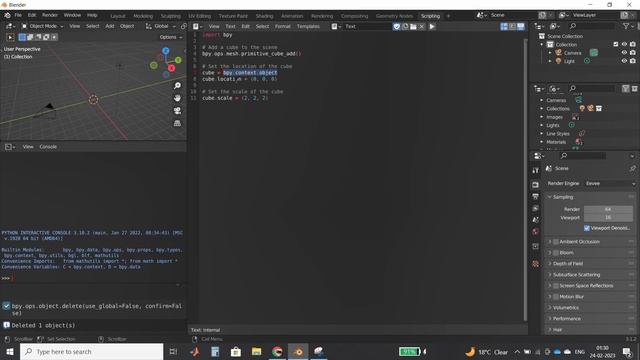Viewport: 640px width, 360px height.
Task: Expand the Performance panel
Action: tap(567, 319)
